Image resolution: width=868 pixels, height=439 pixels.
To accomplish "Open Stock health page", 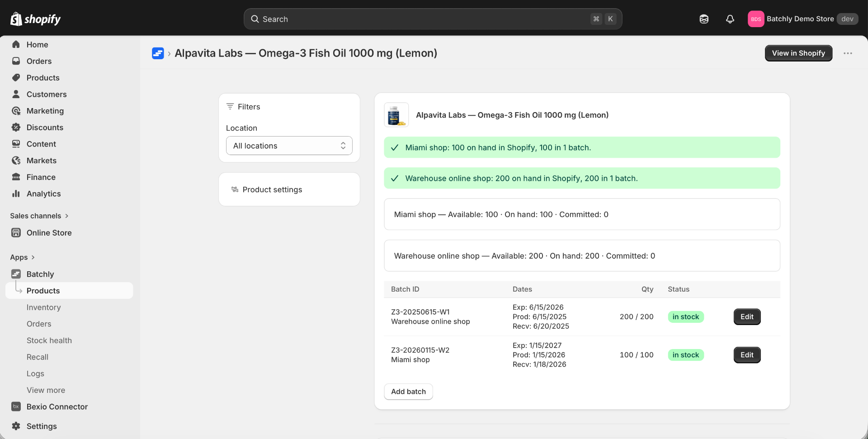I will [x=49, y=340].
